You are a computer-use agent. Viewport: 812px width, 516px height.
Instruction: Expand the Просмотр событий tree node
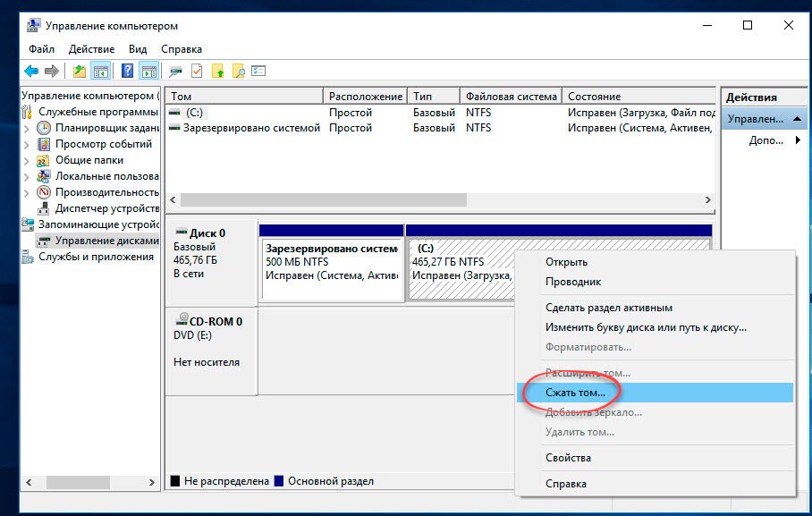tap(29, 145)
